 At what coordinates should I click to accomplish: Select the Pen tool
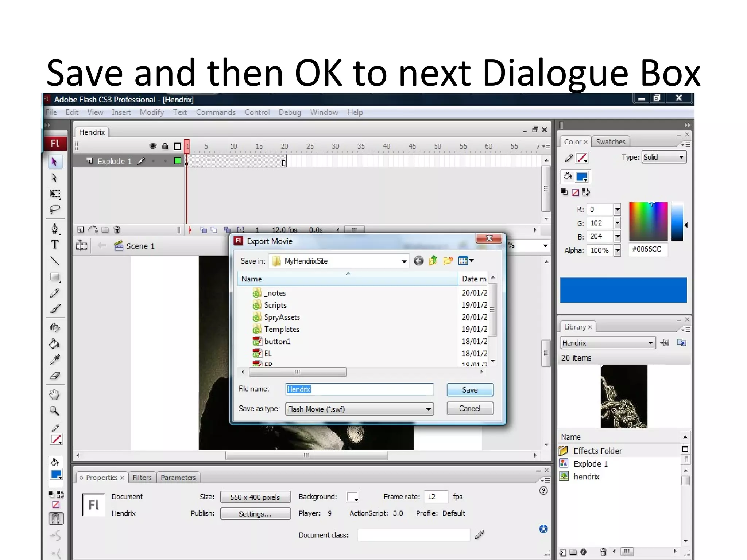click(x=55, y=229)
